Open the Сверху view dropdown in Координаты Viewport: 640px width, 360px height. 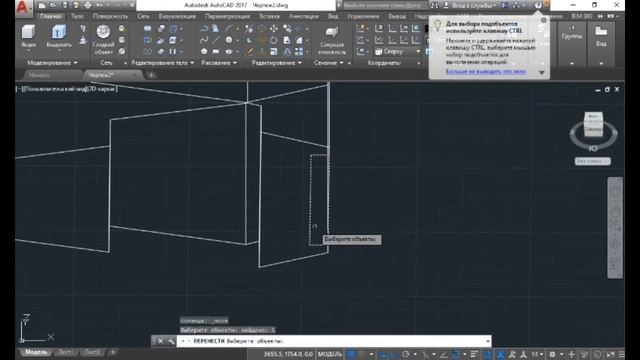pos(398,51)
